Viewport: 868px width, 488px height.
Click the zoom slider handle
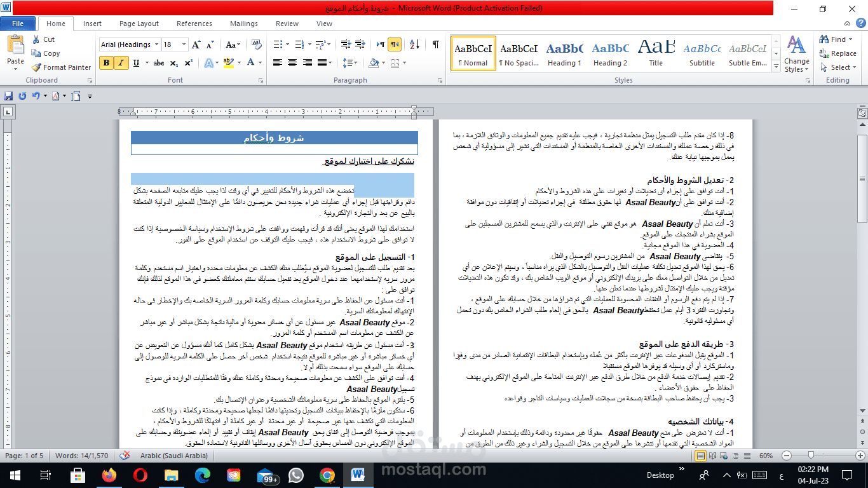(811, 456)
